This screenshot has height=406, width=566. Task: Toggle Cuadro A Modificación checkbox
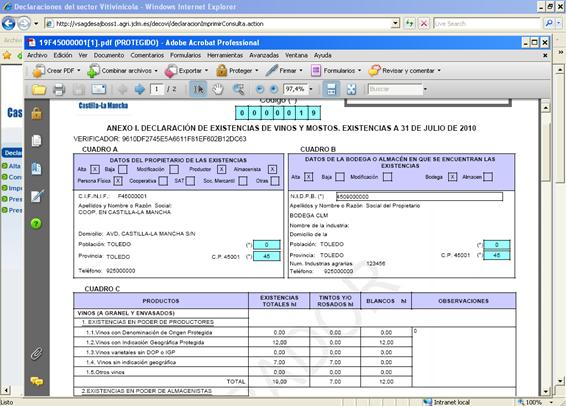point(174,169)
